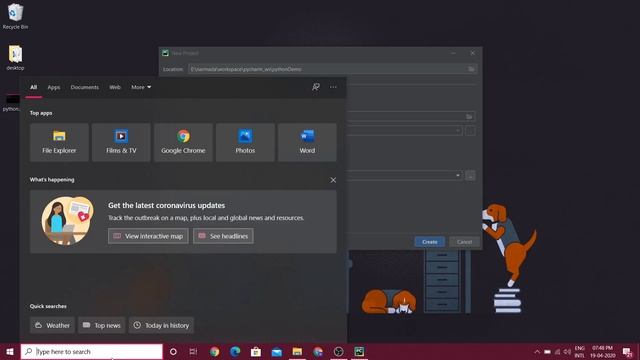
Task: Open the taskbar clock and date
Action: (x=603, y=352)
